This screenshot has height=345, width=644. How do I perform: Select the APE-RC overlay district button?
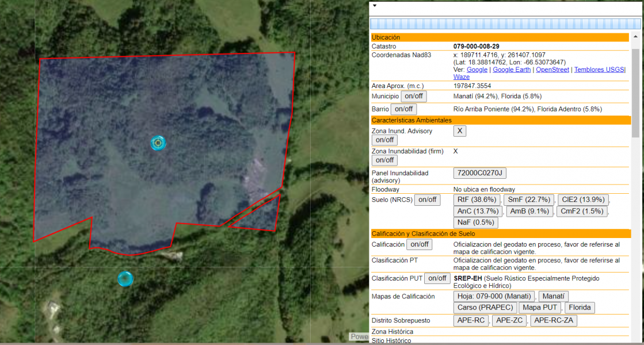click(x=471, y=320)
